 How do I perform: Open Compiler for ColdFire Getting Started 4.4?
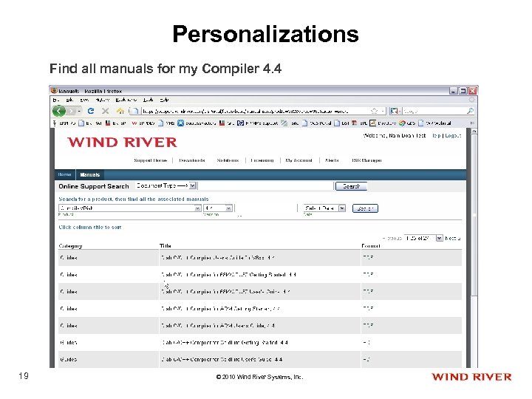tap(225, 342)
